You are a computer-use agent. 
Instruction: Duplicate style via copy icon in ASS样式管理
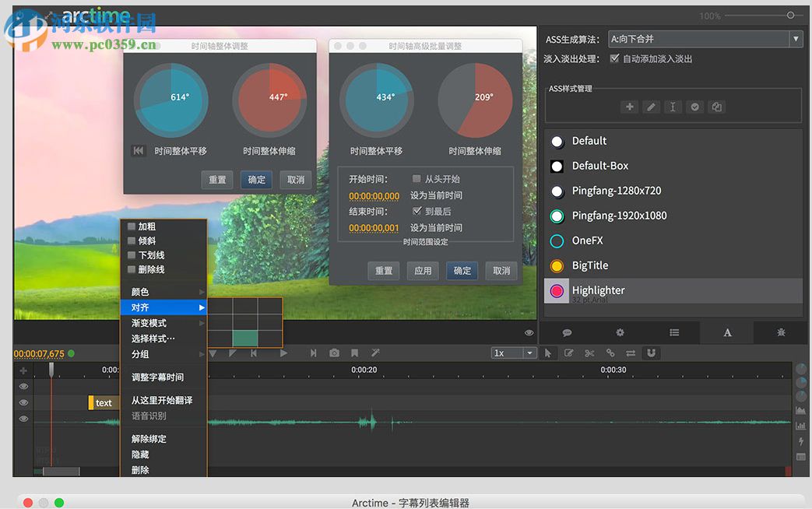716,107
